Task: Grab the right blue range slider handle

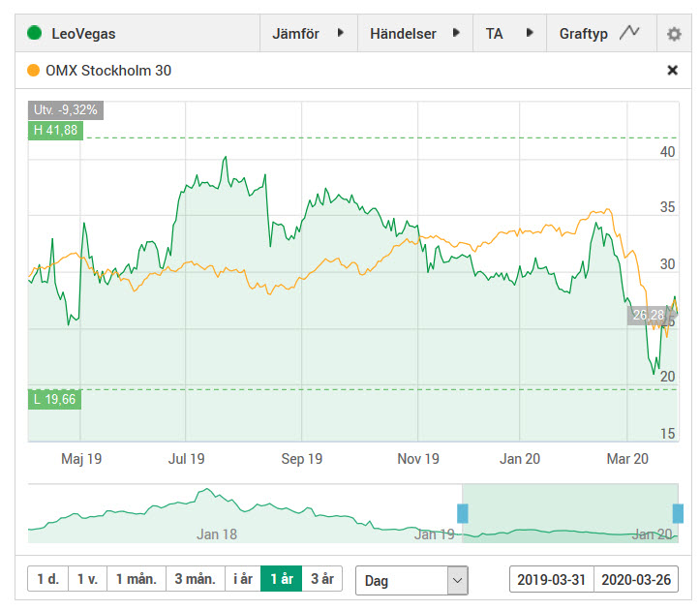Action: coord(678,513)
